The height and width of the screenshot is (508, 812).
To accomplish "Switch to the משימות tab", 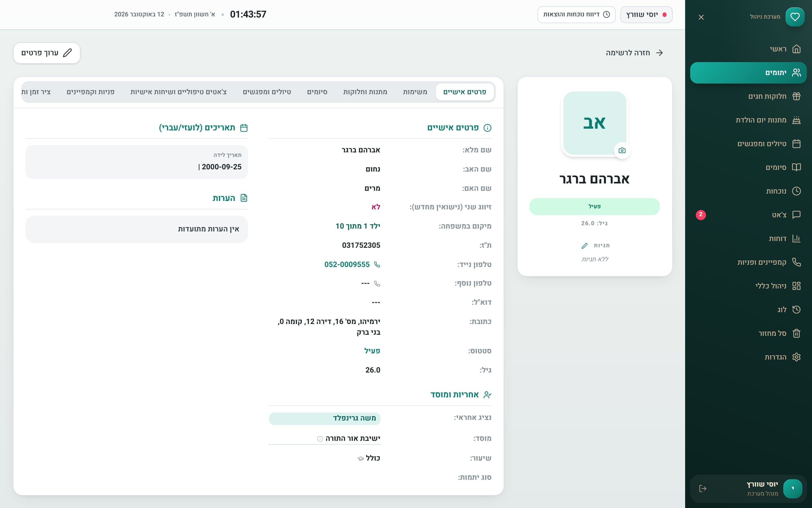I will coord(415,92).
